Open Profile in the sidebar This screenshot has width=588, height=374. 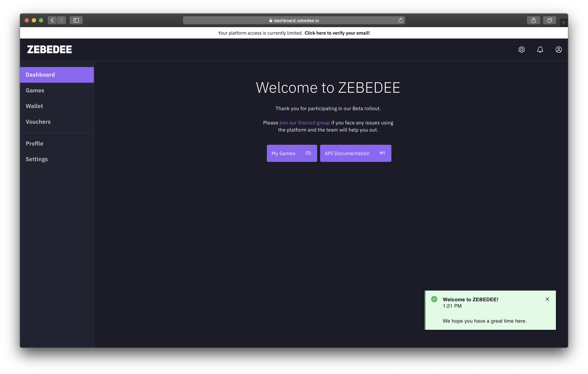57,144
